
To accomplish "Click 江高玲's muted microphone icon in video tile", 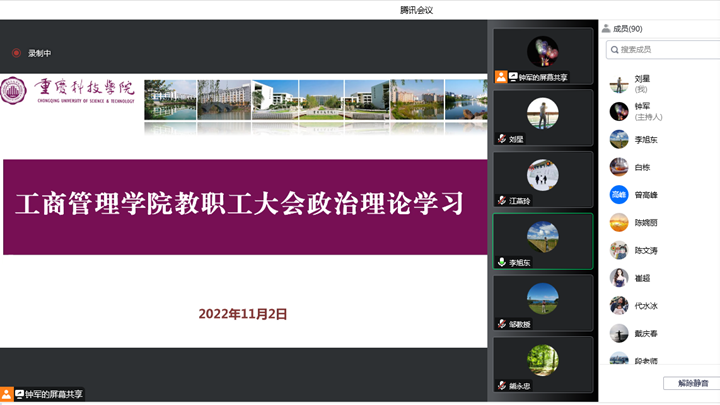I will 502,200.
